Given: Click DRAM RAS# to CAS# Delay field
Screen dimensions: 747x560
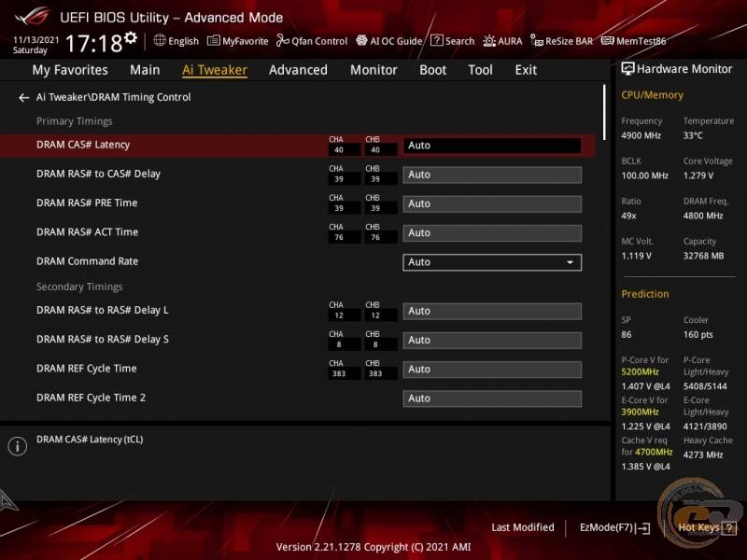Looking at the screenshot, I should pos(492,175).
